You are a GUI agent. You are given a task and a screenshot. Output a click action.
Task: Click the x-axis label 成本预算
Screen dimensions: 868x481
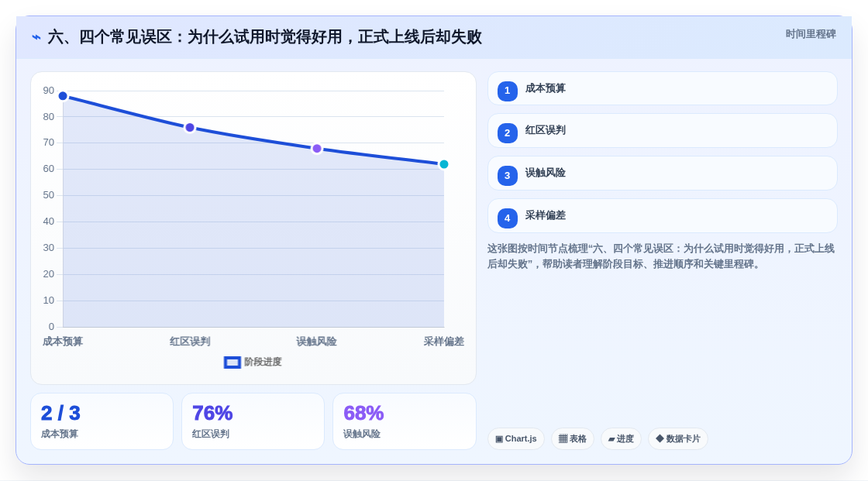(x=63, y=342)
